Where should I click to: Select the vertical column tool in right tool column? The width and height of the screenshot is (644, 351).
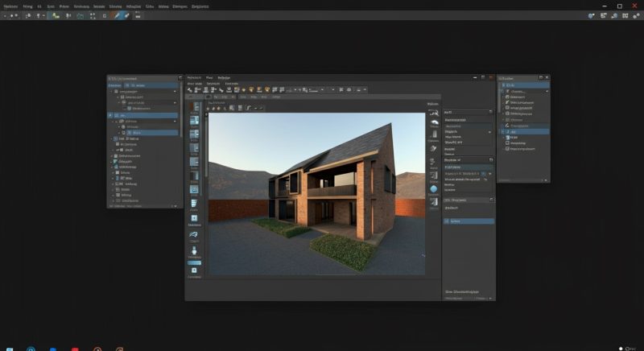pyautogui.click(x=434, y=134)
